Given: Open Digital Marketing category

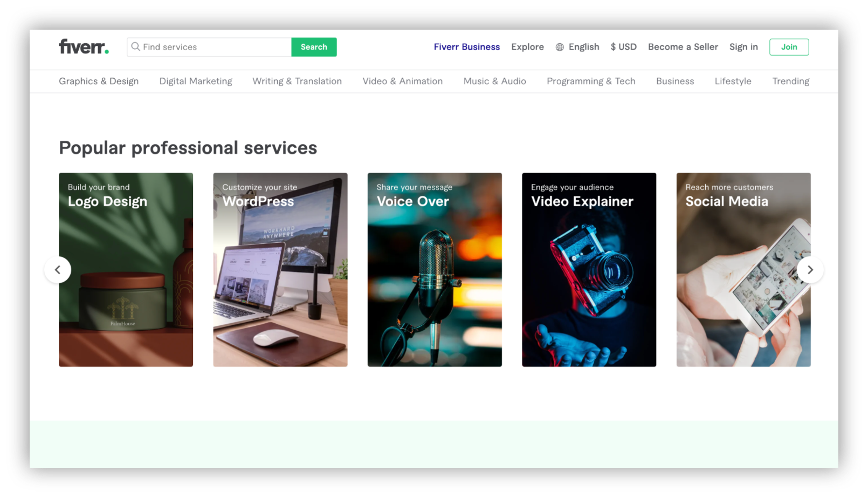Looking at the screenshot, I should tap(196, 81).
